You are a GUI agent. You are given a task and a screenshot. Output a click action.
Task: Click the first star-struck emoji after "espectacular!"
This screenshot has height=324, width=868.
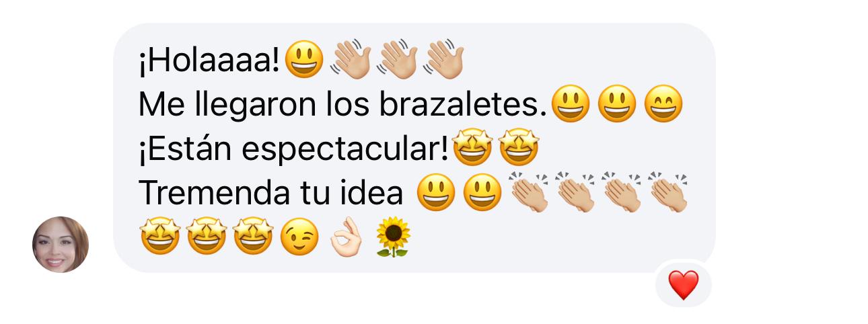[472, 149]
